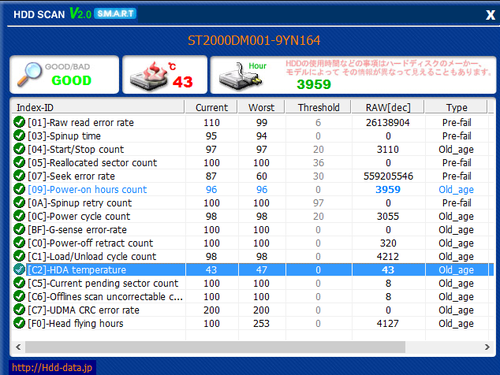Click the RAW value 26138904
The height and width of the screenshot is (375, 500).
pos(388,122)
